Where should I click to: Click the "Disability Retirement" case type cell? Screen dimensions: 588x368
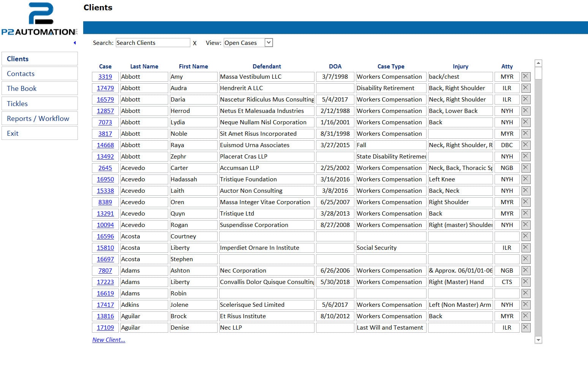tap(391, 88)
